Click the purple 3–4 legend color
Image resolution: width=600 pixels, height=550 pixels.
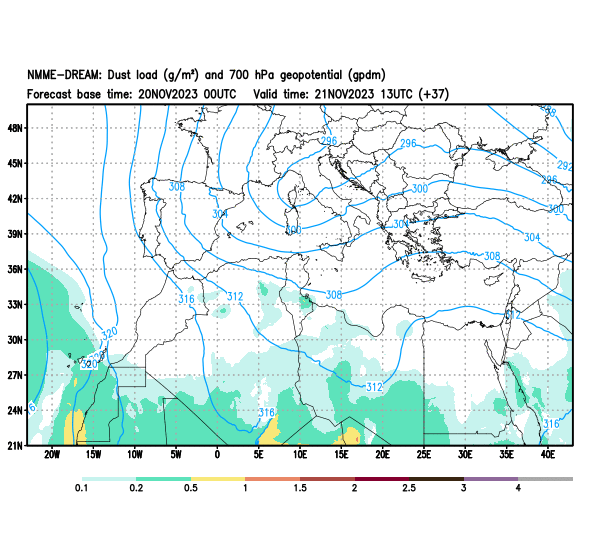491,479
